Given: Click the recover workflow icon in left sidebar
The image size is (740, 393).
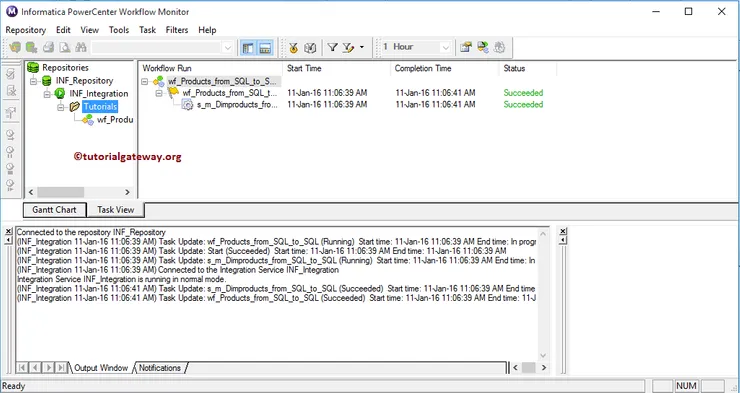Looking at the screenshot, I should click(x=11, y=113).
